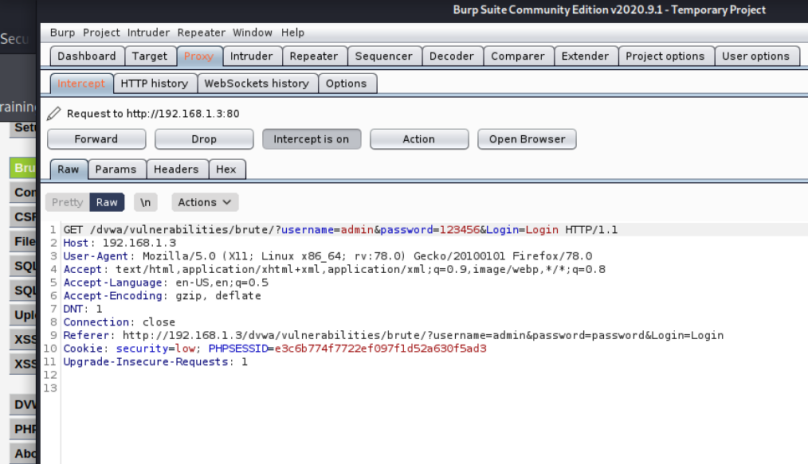The image size is (808, 465).
Task: Open the proxy Options sub-tab
Action: (x=346, y=84)
